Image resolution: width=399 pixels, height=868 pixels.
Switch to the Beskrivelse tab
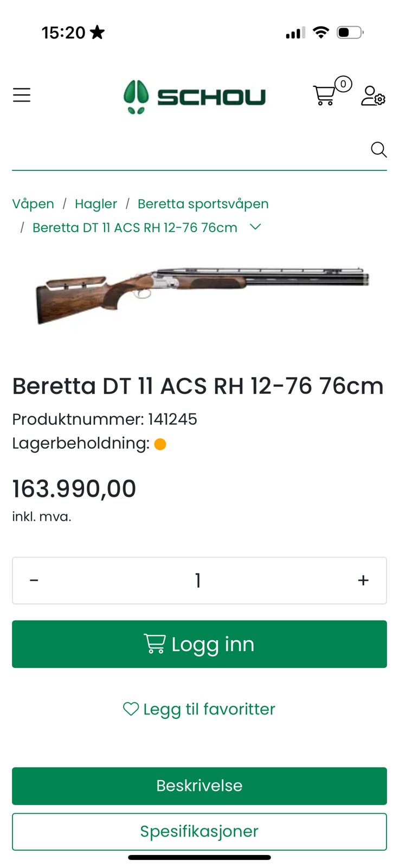point(200,786)
